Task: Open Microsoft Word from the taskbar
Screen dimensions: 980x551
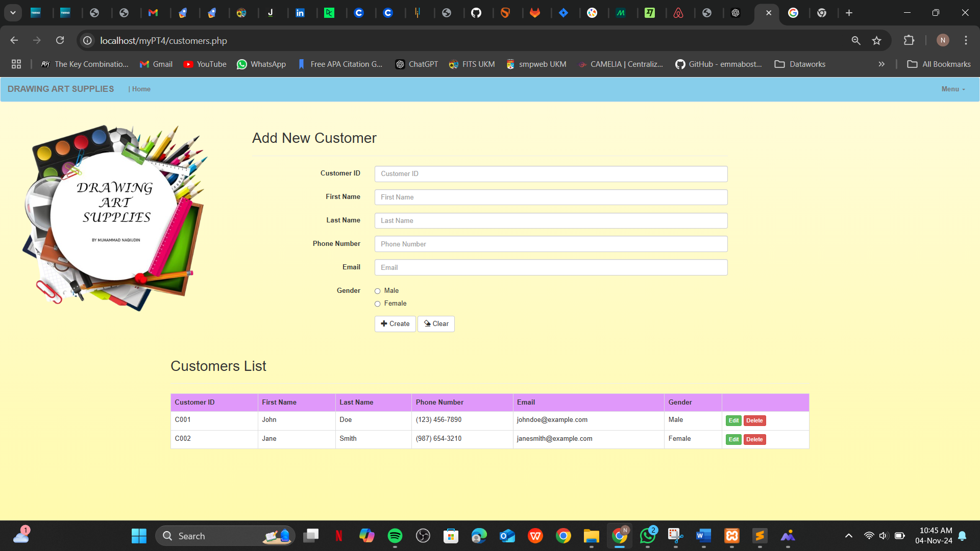Action: coord(703,536)
